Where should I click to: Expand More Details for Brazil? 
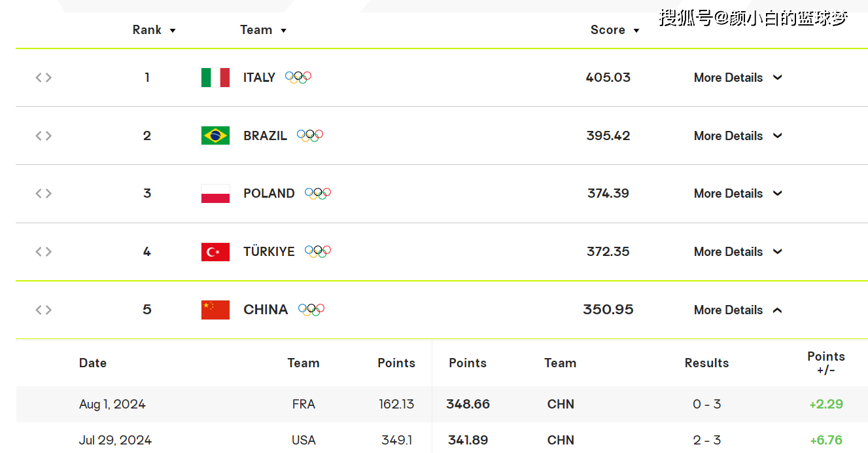(x=738, y=136)
